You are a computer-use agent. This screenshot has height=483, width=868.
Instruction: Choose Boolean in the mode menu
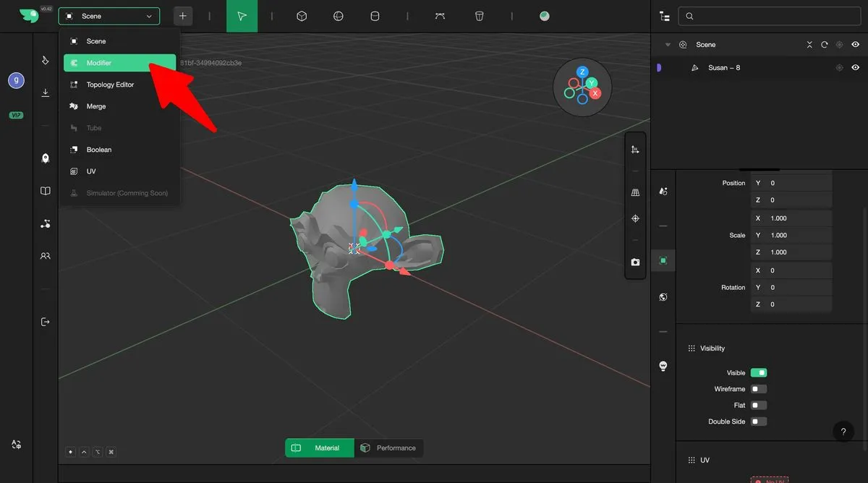[x=99, y=150]
